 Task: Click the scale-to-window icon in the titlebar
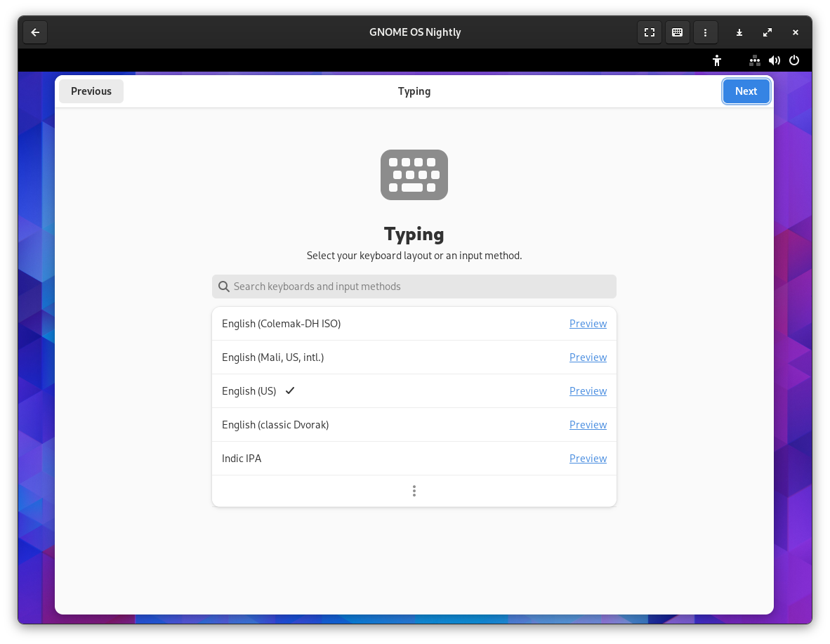[767, 32]
